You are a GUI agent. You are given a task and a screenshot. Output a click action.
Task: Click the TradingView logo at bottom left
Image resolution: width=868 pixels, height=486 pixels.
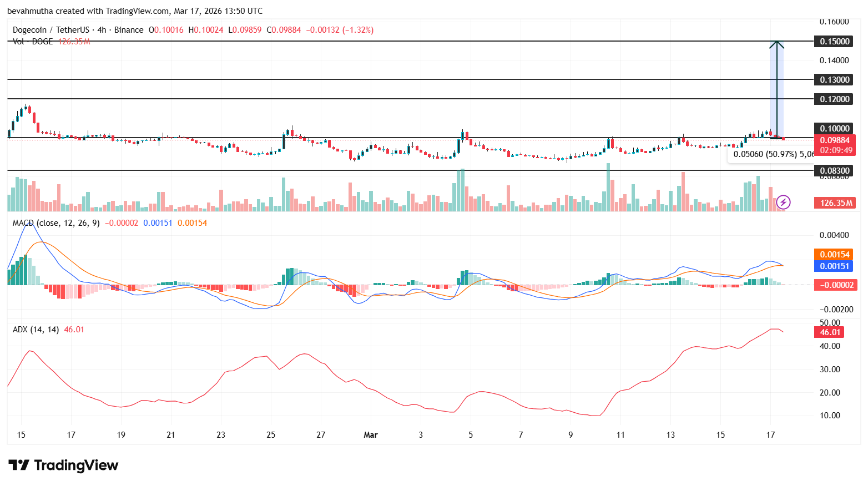[x=63, y=465]
